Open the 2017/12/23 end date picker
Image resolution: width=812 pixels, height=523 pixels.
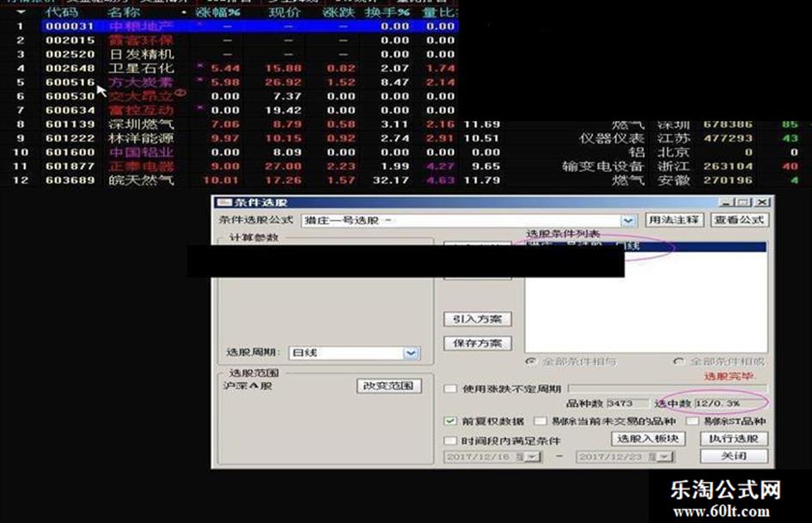pos(666,457)
